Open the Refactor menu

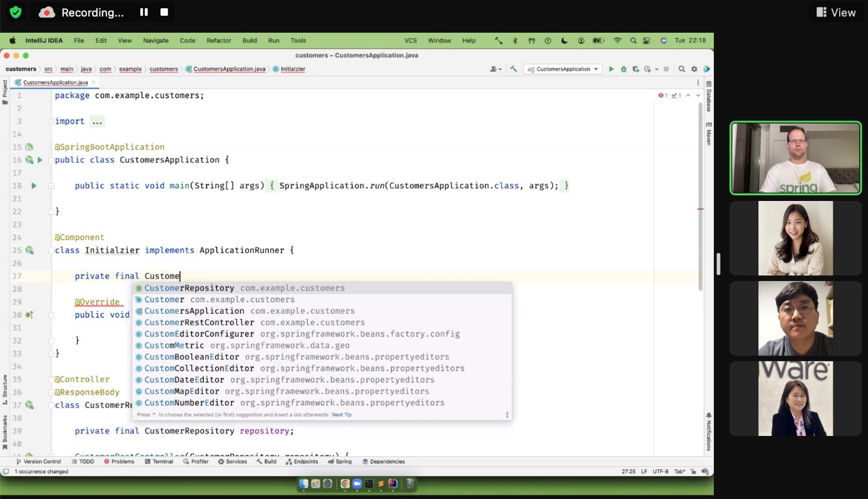pyautogui.click(x=219, y=40)
